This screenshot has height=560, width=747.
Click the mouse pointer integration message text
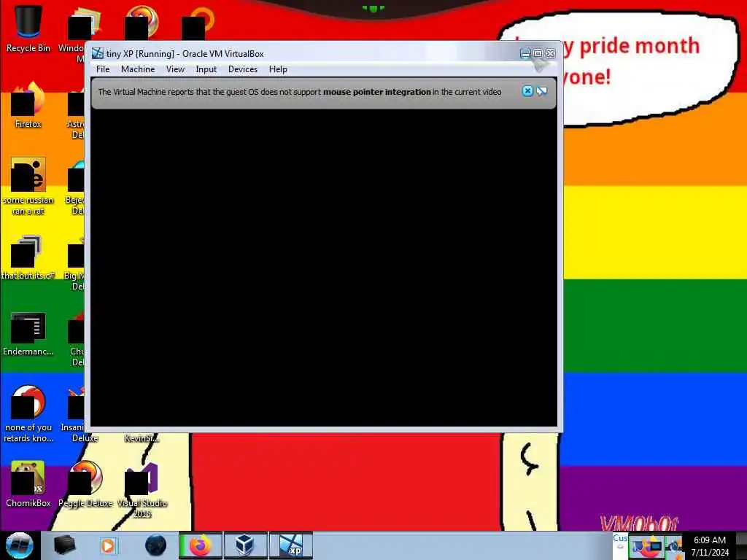(x=300, y=92)
